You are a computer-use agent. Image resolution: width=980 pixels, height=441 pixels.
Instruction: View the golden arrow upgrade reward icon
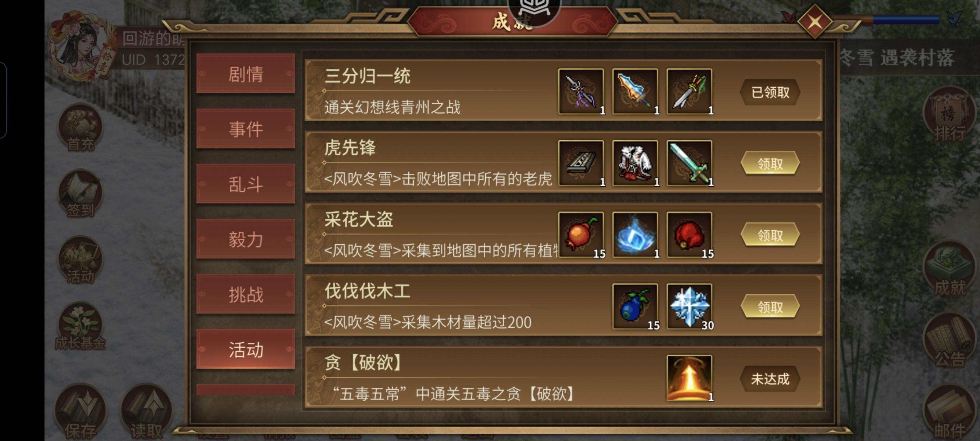pyautogui.click(x=689, y=378)
